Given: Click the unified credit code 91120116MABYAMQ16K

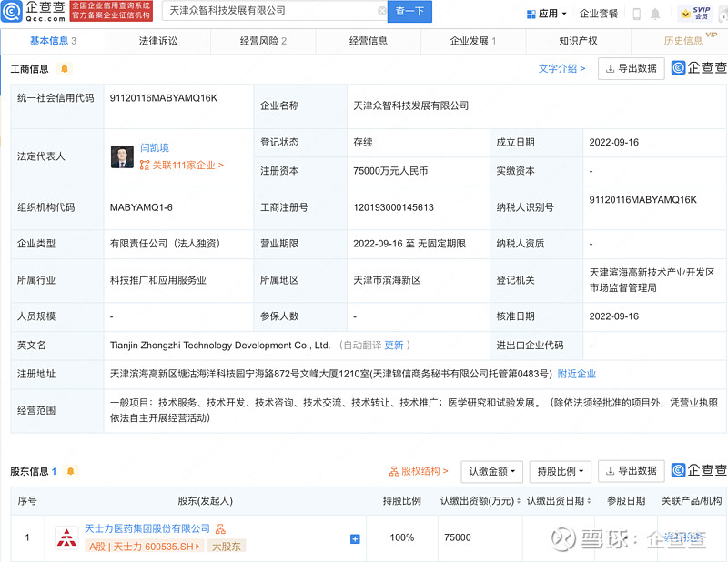Looking at the screenshot, I should [164, 98].
